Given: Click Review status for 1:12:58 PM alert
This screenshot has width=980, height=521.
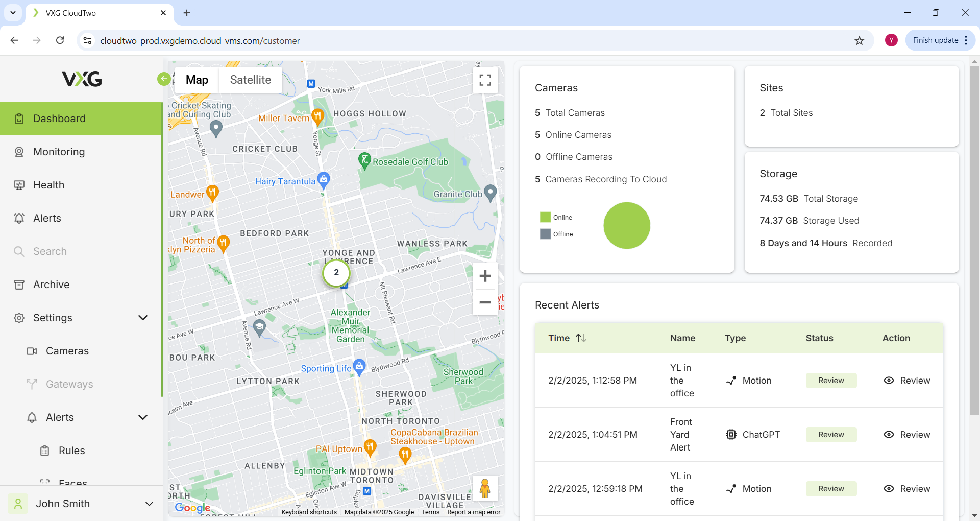Looking at the screenshot, I should click(831, 381).
